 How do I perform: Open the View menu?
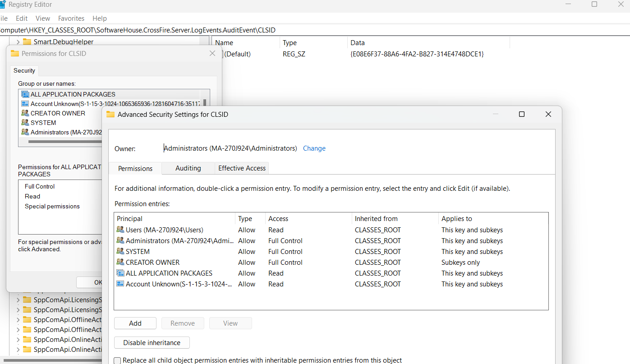pos(43,18)
